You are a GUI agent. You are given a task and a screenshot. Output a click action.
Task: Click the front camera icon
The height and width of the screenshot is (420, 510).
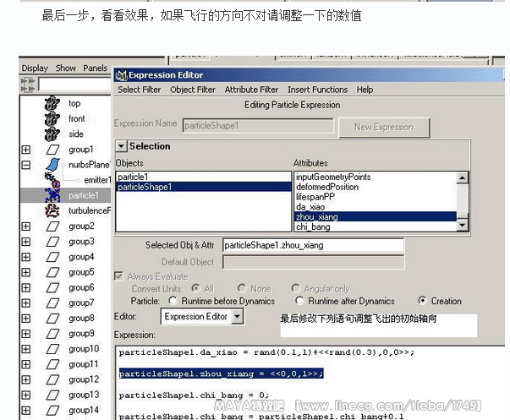pyautogui.click(x=52, y=118)
